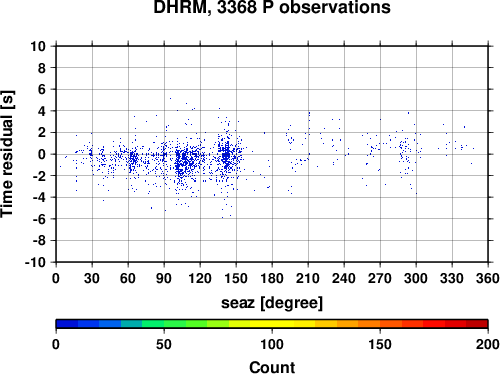The width and height of the screenshot is (500, 374).
Task: Click the colorbar tick label 200
Action: [488, 344]
